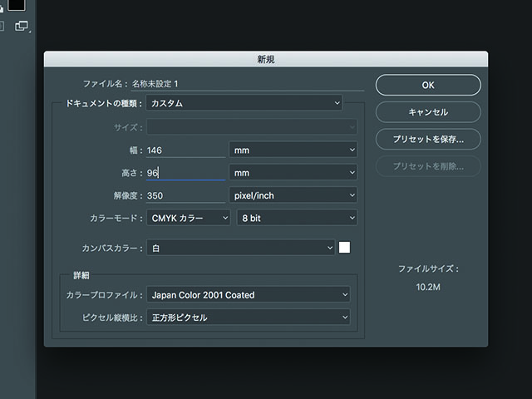The width and height of the screenshot is (532, 399).
Task: Click the 解像度 field showing 350
Action: [x=186, y=195]
